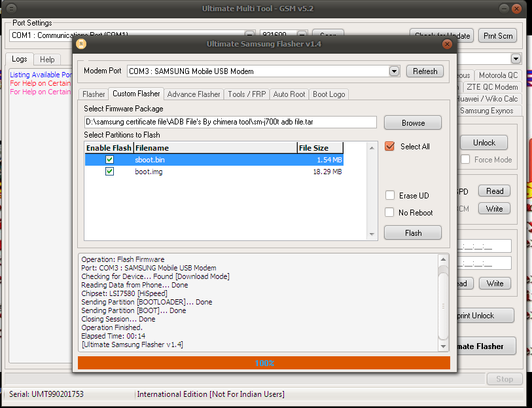532x408 pixels.
Task: Uncheck the Select All checkbox
Action: click(x=390, y=146)
